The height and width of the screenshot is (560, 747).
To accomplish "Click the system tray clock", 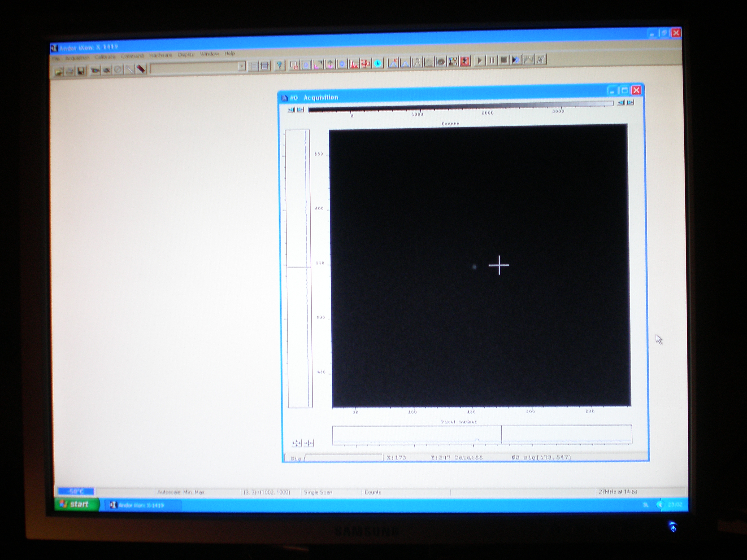I will (675, 505).
